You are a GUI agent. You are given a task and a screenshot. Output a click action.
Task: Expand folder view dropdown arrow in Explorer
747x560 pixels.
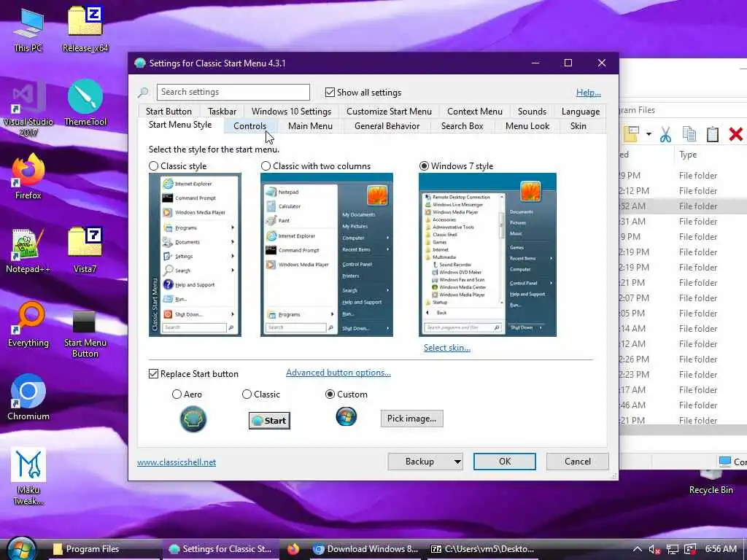649,134
